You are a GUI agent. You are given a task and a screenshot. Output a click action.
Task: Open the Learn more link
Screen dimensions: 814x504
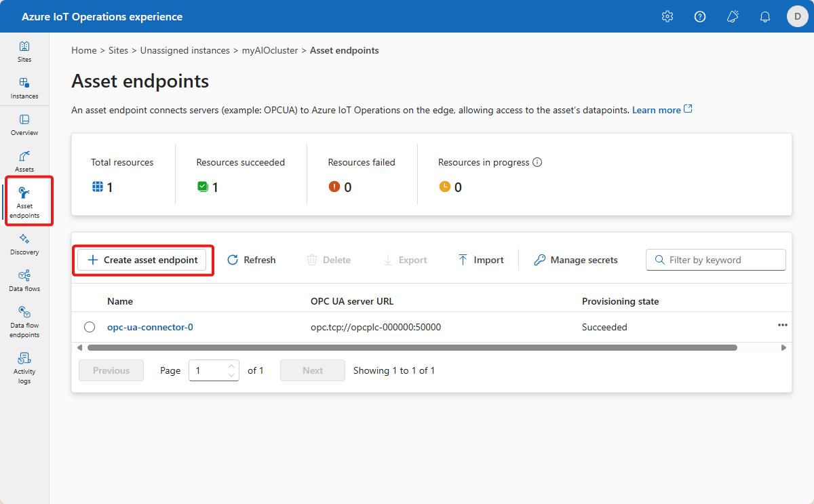click(x=656, y=110)
